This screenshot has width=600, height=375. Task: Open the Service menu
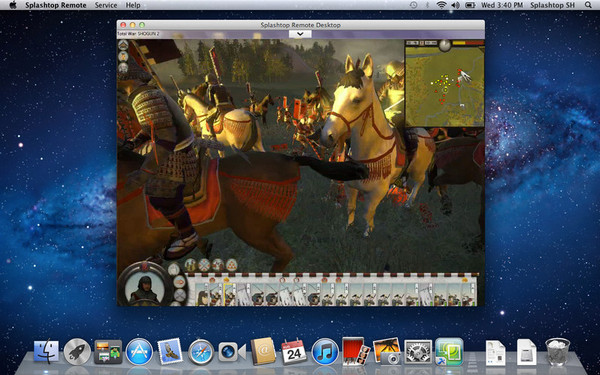[x=106, y=5]
